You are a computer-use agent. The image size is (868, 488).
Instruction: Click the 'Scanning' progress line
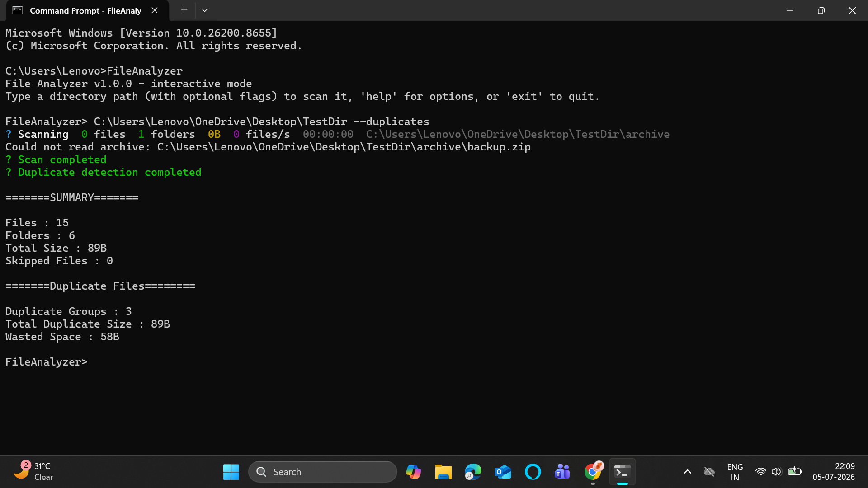(x=337, y=134)
